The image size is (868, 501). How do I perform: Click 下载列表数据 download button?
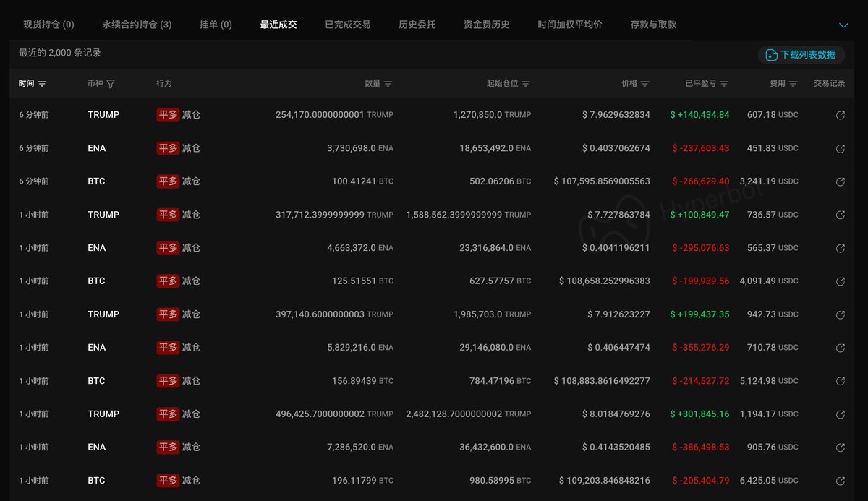click(x=801, y=55)
